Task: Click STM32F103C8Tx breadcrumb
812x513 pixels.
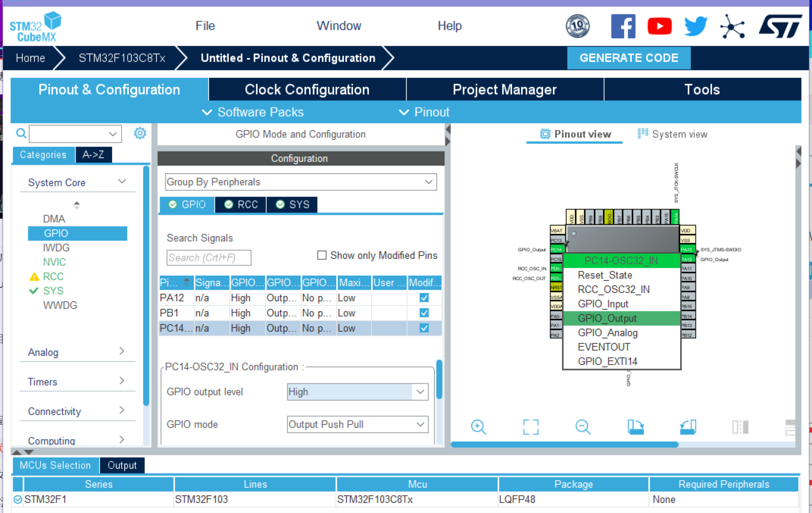Action: [x=122, y=58]
